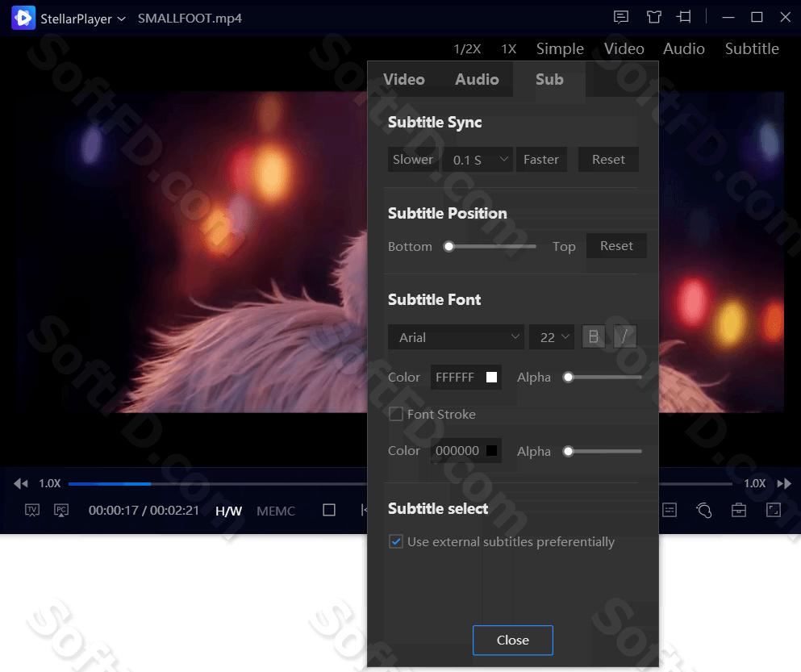
Task: Switch to the Video tab in settings panel
Action: pyautogui.click(x=404, y=79)
